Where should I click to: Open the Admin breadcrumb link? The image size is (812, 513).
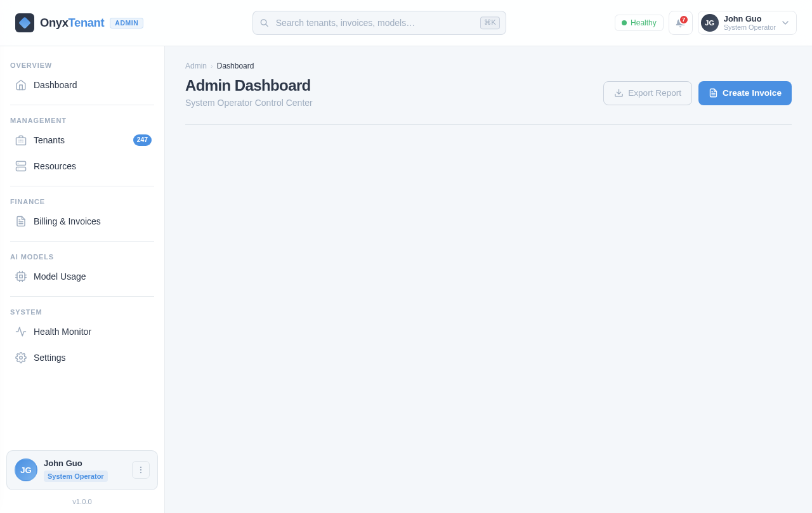coord(195,66)
